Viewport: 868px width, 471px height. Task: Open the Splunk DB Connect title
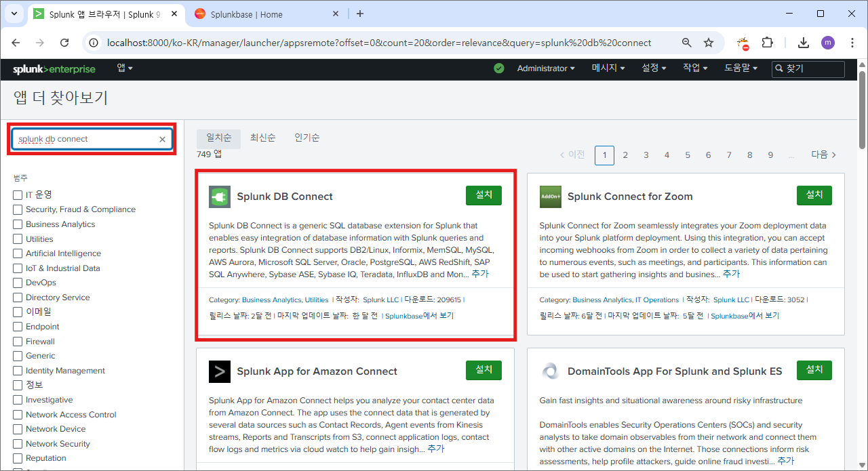pyautogui.click(x=285, y=197)
